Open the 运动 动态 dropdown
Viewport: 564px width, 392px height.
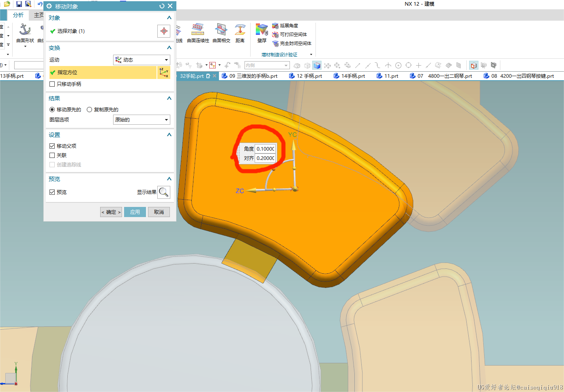coord(142,60)
